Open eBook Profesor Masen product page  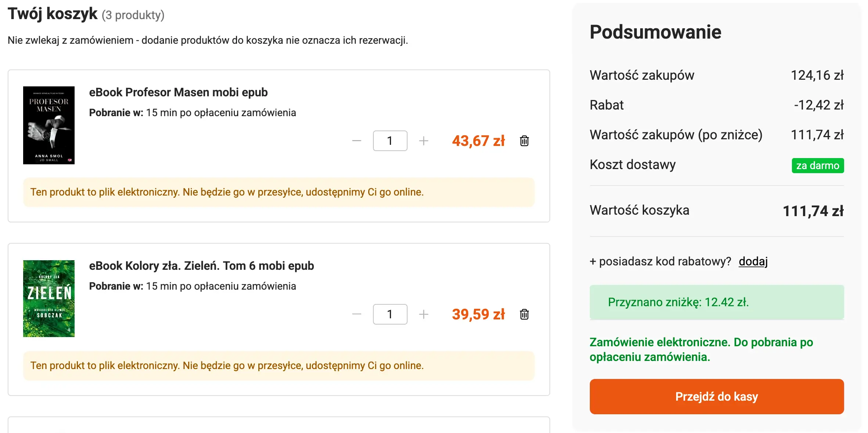tap(178, 92)
